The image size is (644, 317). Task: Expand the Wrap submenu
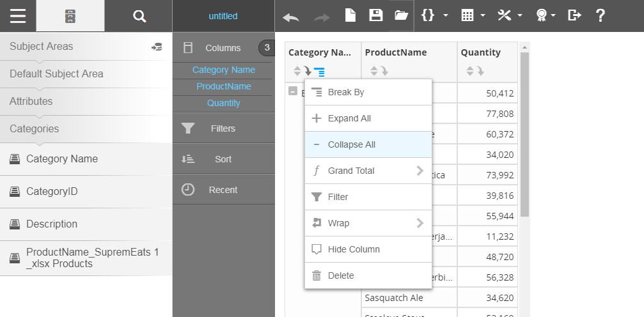coord(420,223)
